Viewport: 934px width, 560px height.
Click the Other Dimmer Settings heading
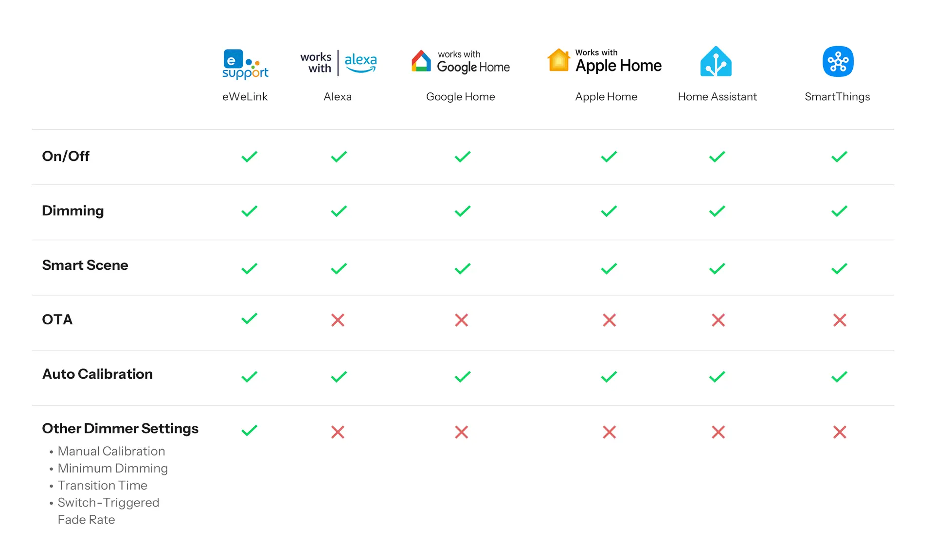120,428
